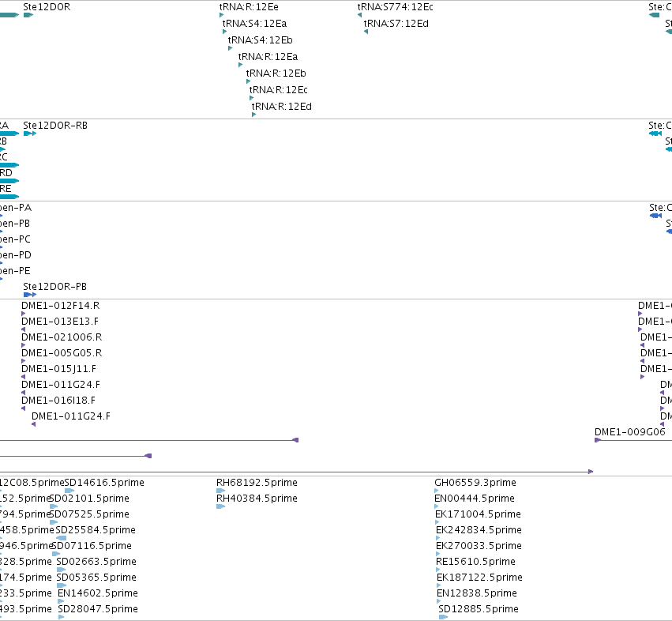The height and width of the screenshot is (621, 672).
Task: Click the SD07116.5prime label
Action: coord(92,546)
